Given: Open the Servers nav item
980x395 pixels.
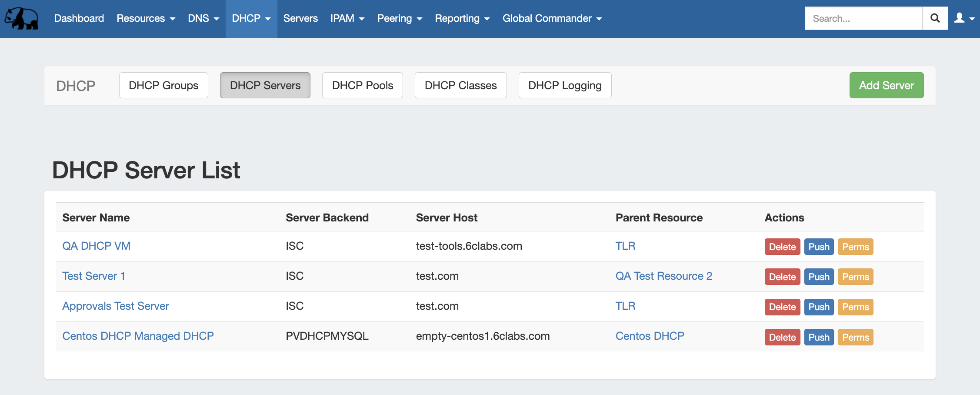Looking at the screenshot, I should tap(300, 18).
